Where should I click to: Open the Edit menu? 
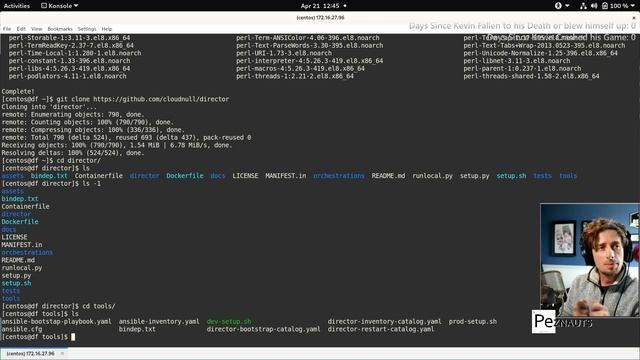pos(21,29)
